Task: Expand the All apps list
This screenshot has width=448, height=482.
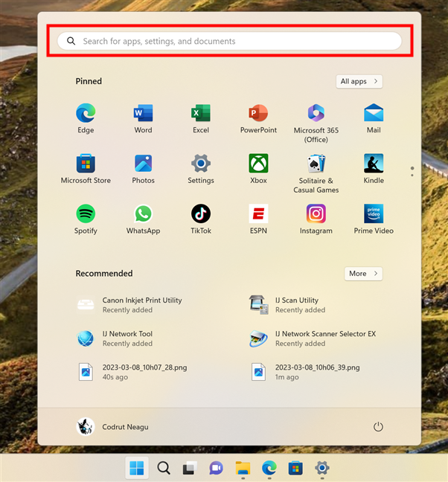Action: tap(359, 82)
